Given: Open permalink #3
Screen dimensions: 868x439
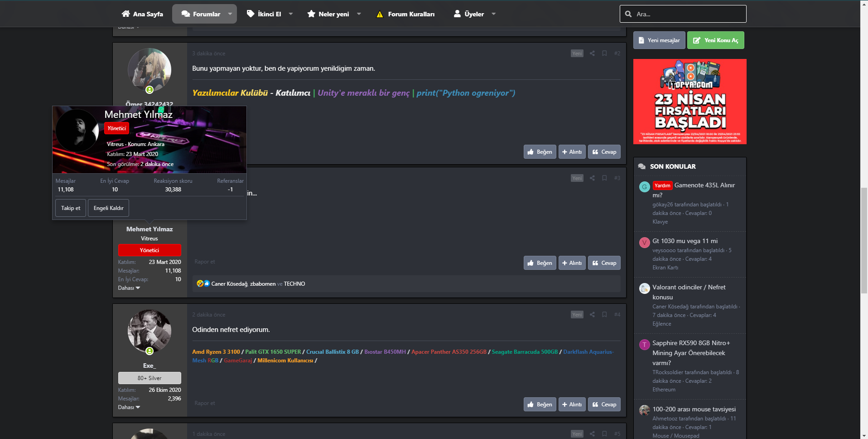Looking at the screenshot, I should click(617, 178).
